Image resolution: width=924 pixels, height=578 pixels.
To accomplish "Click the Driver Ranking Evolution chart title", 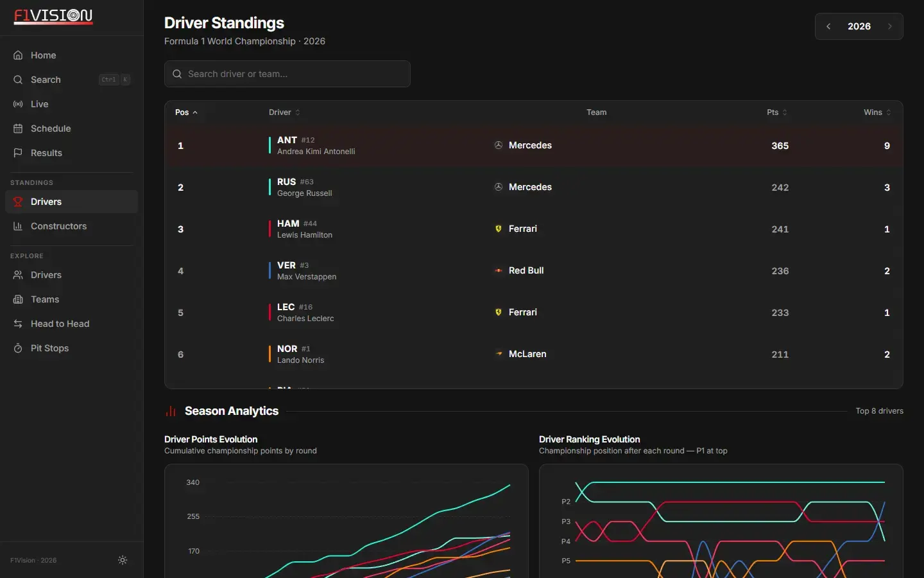I will tap(590, 439).
